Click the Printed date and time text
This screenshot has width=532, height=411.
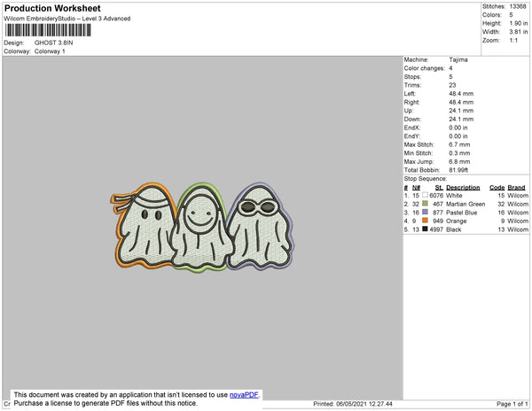[x=354, y=403]
